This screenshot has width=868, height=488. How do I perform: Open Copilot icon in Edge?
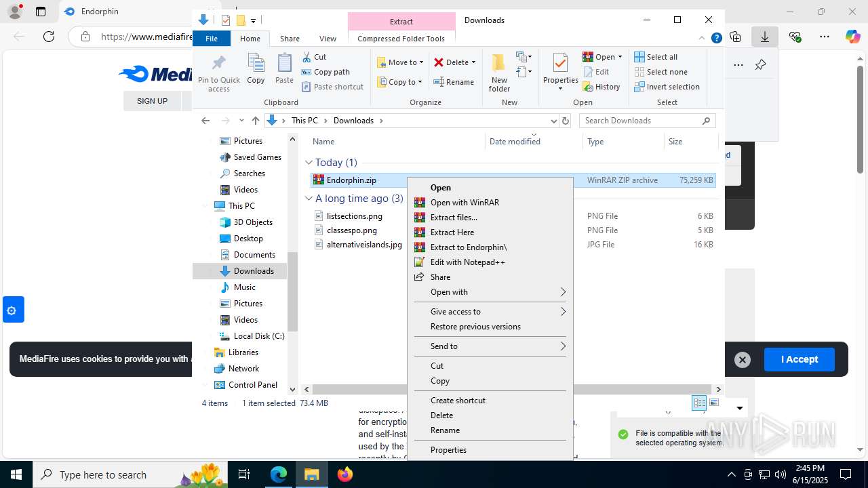pyautogui.click(x=852, y=37)
